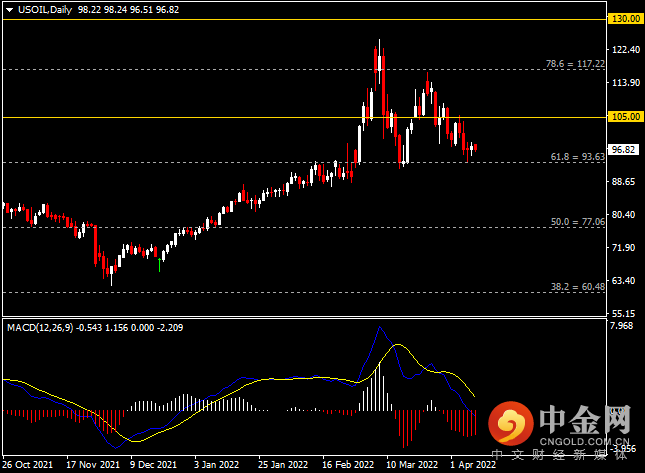
Task: Select the 130.00 price level tag
Action: [625, 18]
